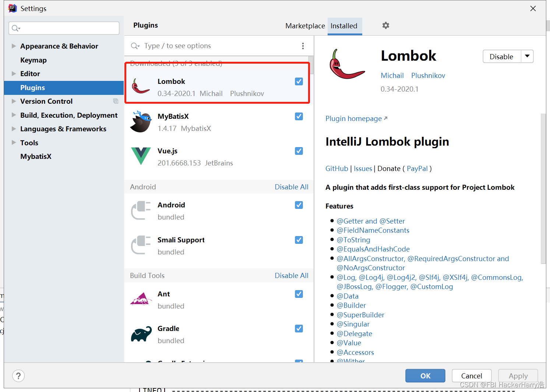
Task: Open the Issues link
Action: pos(363,168)
